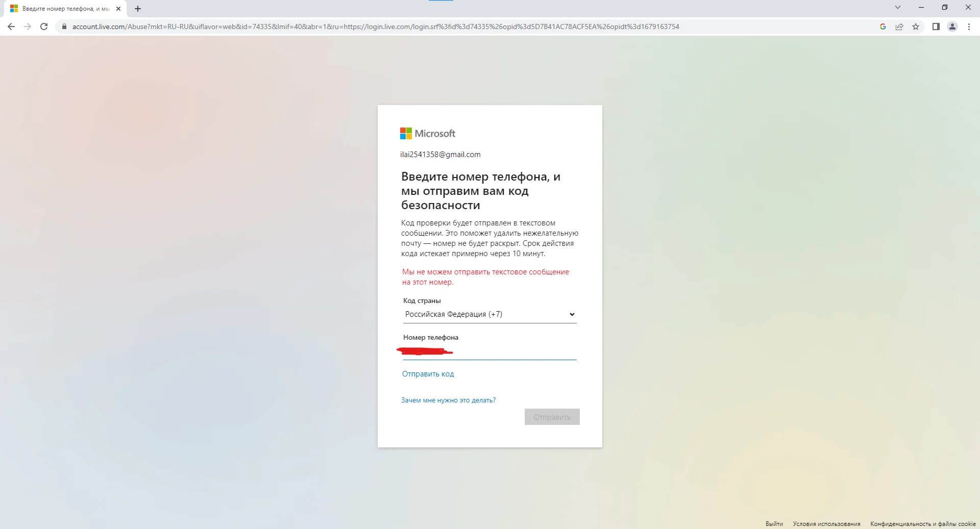Viewport: 980px width, 529px height.
Task: Reload the current page
Action: click(x=44, y=27)
